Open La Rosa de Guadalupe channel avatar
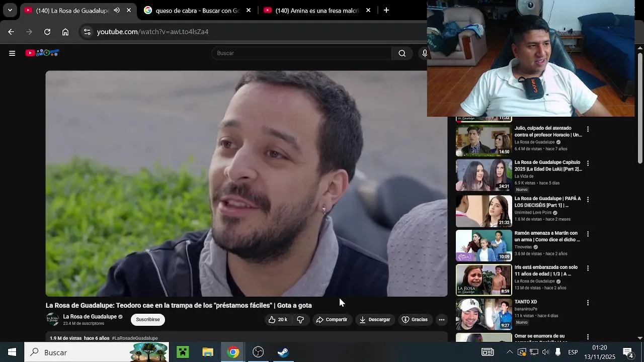This screenshot has height=362, width=644. point(52,319)
